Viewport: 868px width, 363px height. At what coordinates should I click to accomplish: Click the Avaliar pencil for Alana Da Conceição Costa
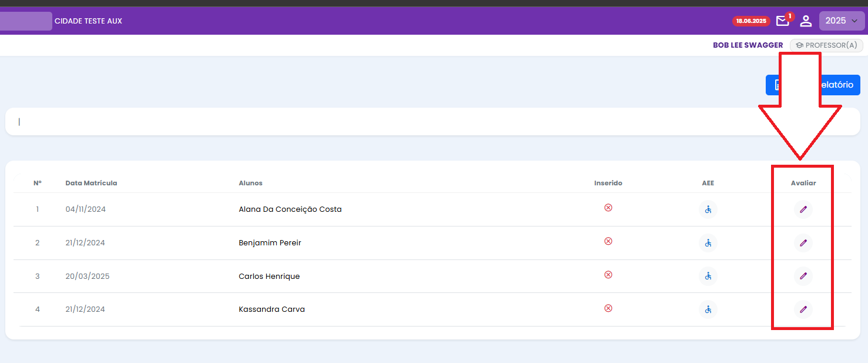pos(803,209)
